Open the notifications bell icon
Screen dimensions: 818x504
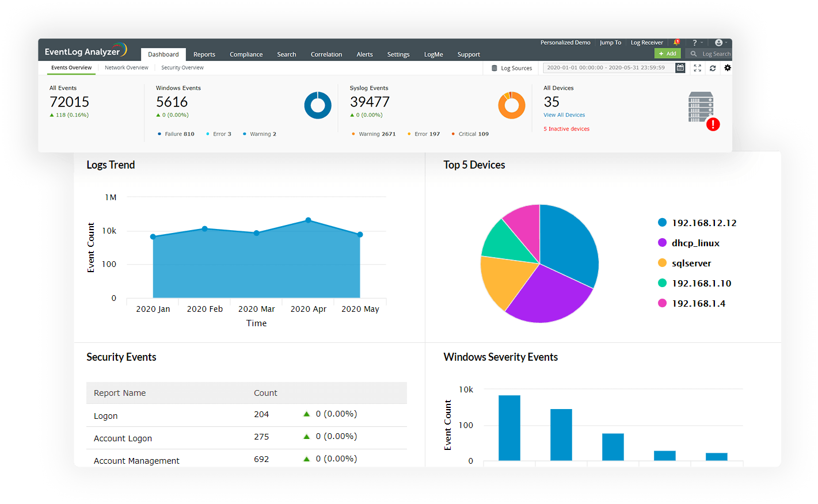(676, 42)
